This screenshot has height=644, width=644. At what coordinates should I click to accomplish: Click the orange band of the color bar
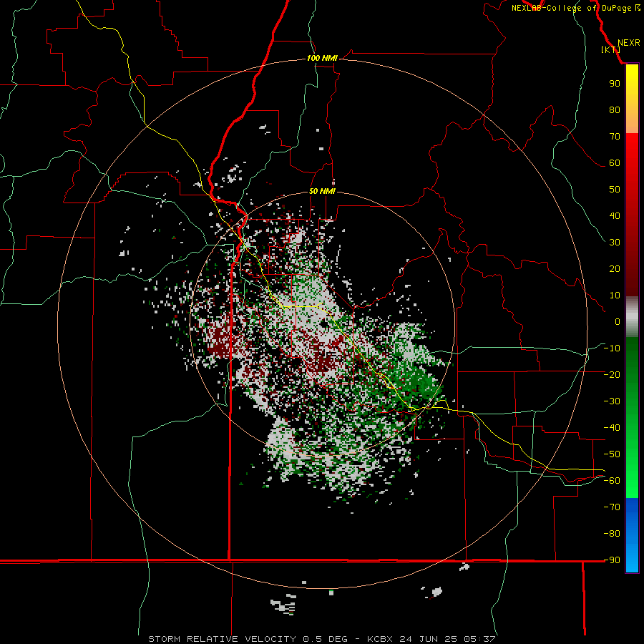[632, 122]
